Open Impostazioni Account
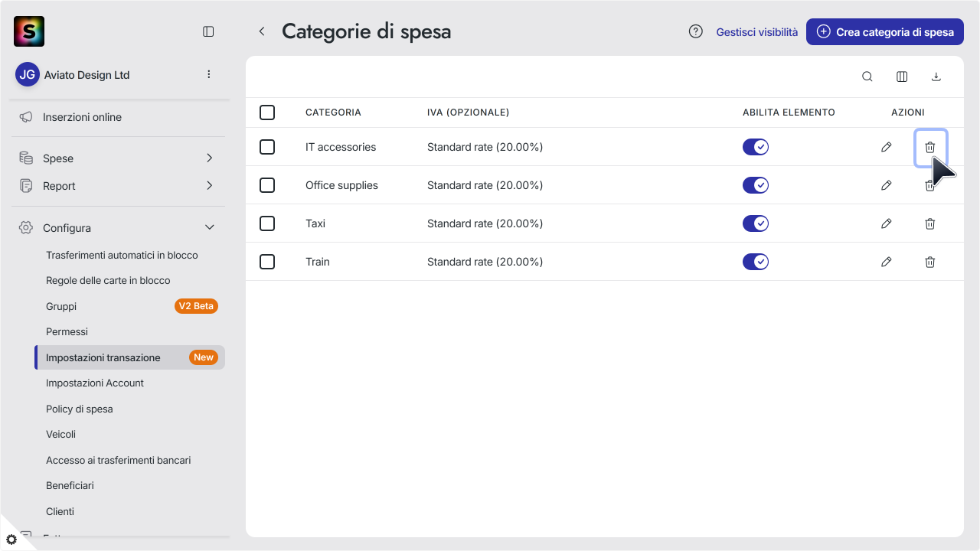Image resolution: width=980 pixels, height=551 pixels. pos(95,383)
